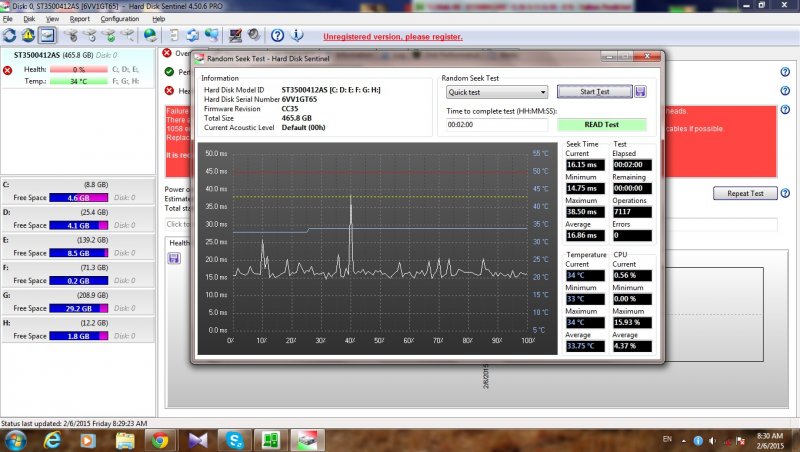
Task: Click the serial number 6VV1GT65 in Information
Action: 299,99
